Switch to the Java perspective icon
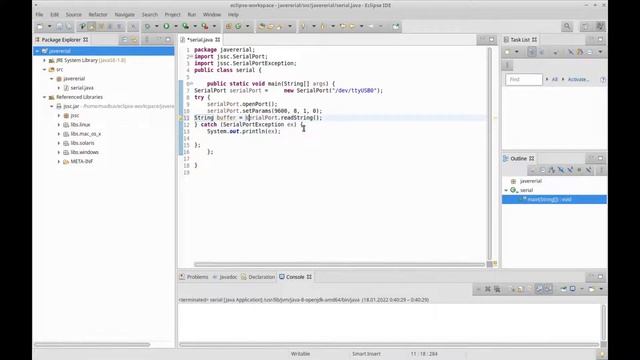Image resolution: width=640 pixels, height=360 pixels. pos(600,27)
